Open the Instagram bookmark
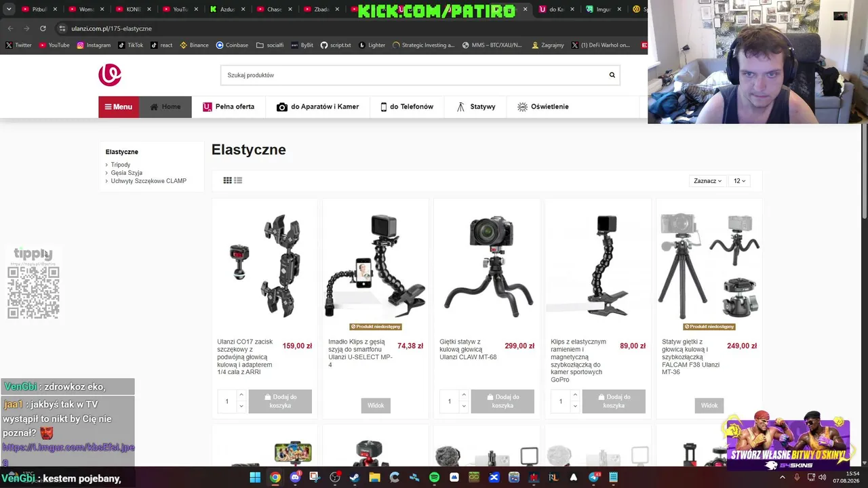This screenshot has width=868, height=488. point(94,45)
